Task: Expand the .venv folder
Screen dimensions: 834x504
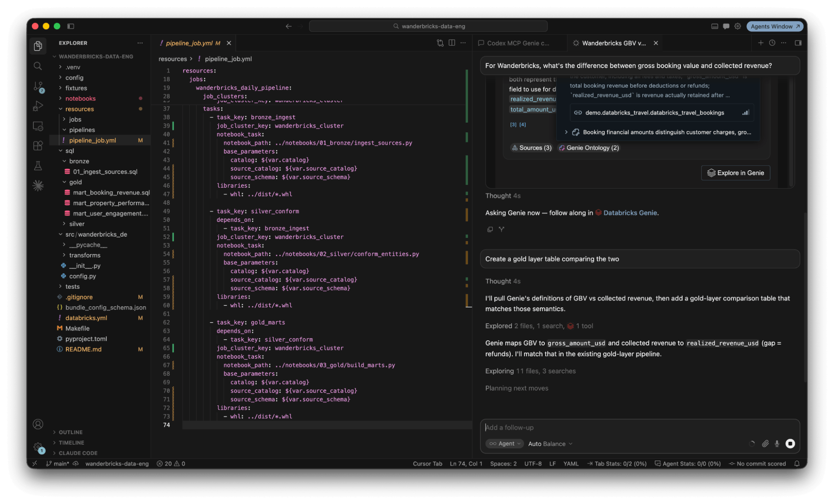Action: [x=73, y=67]
